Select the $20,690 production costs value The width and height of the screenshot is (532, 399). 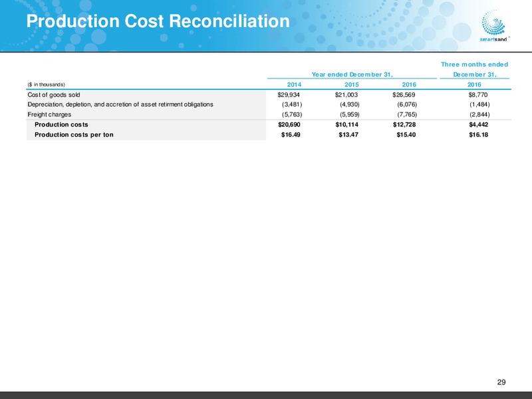click(289, 124)
